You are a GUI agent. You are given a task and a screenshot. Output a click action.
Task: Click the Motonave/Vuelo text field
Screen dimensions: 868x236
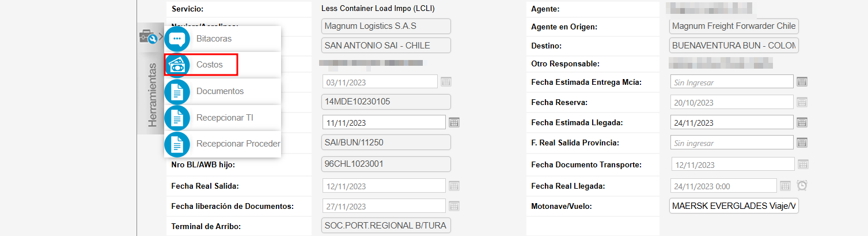734,207
